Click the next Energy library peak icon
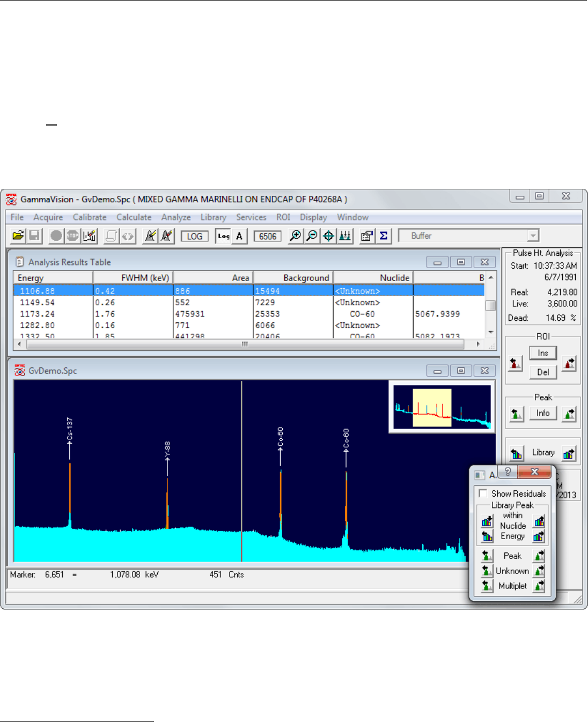Screen dimensions: 588x722 pos(539,536)
